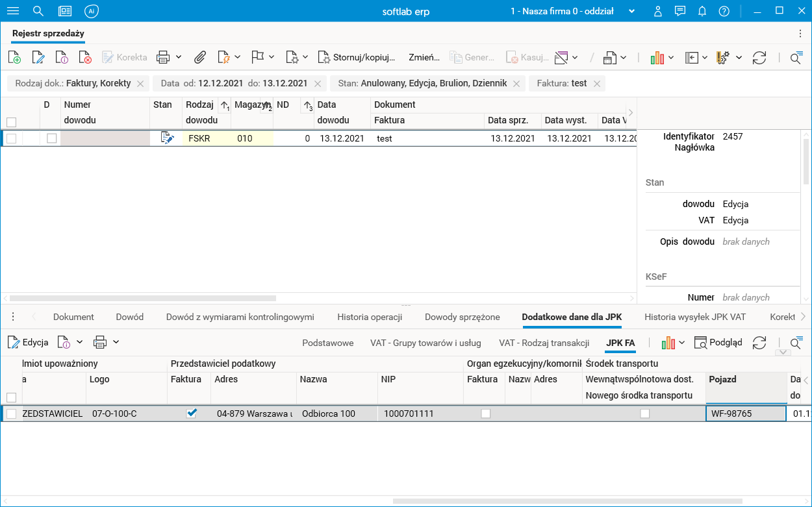
Task: Expand the flag dropdown arrow
Action: click(272, 57)
